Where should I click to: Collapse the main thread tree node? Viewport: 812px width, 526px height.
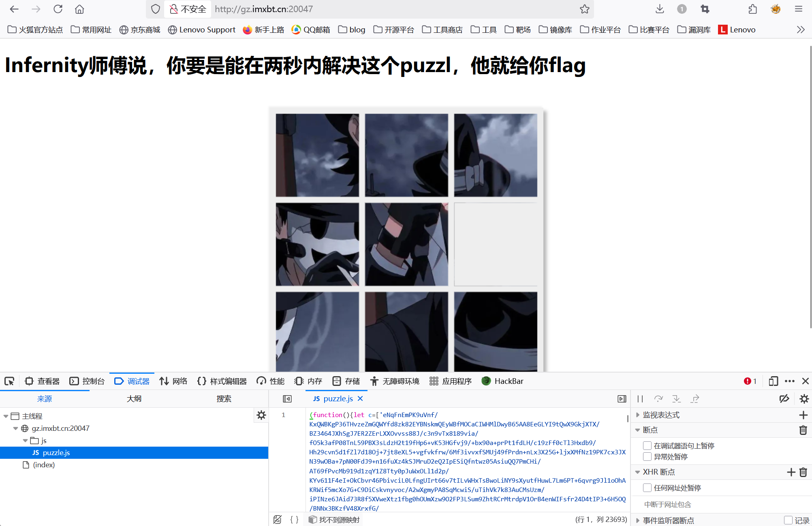coord(6,416)
